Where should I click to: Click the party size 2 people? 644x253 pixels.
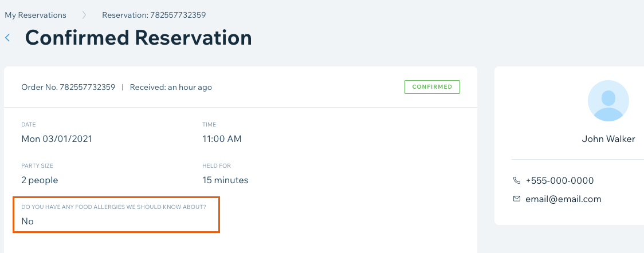pos(40,180)
